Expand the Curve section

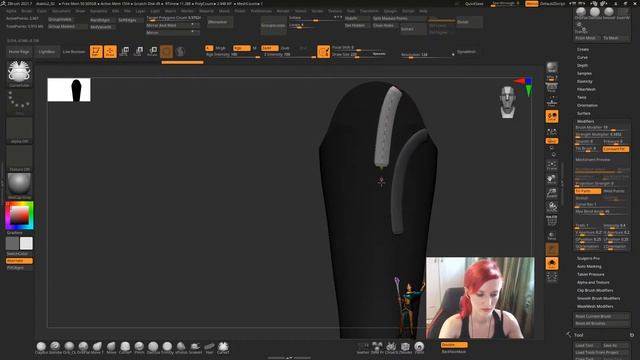tap(582, 58)
